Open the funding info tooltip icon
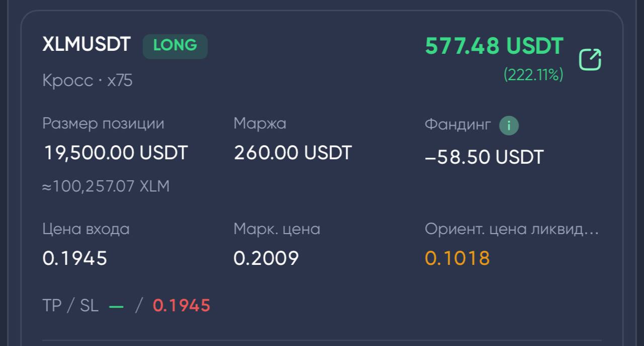Screen dimensions: 644x346 click(x=509, y=126)
